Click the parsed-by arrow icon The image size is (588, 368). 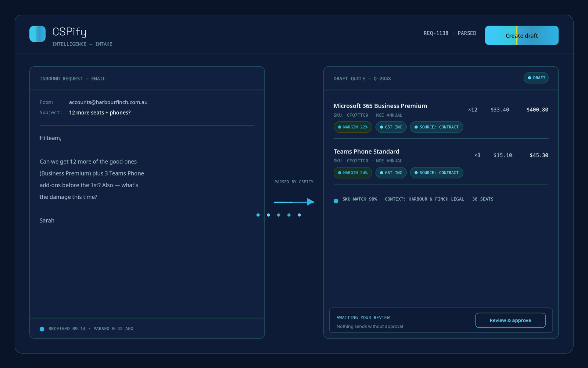294,202
